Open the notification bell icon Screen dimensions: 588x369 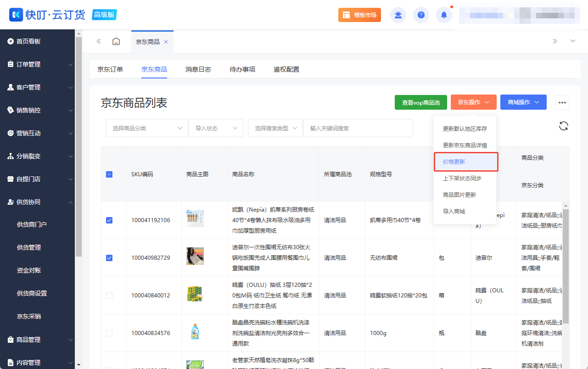444,15
